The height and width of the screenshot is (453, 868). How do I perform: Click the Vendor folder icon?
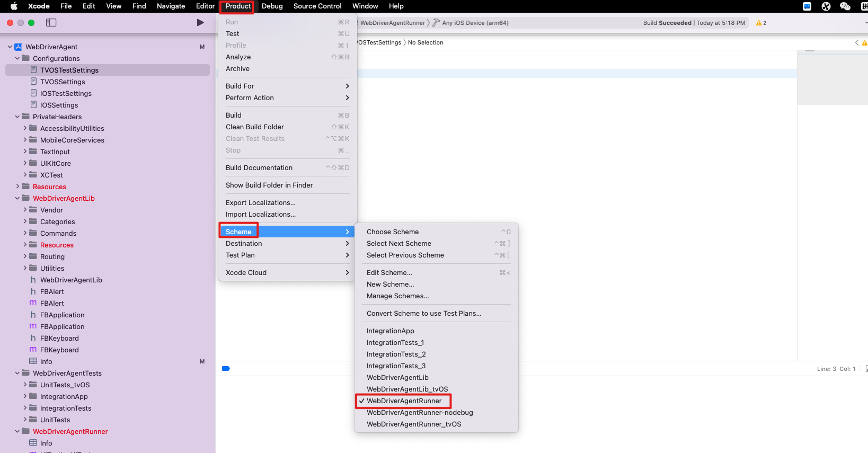pos(33,210)
